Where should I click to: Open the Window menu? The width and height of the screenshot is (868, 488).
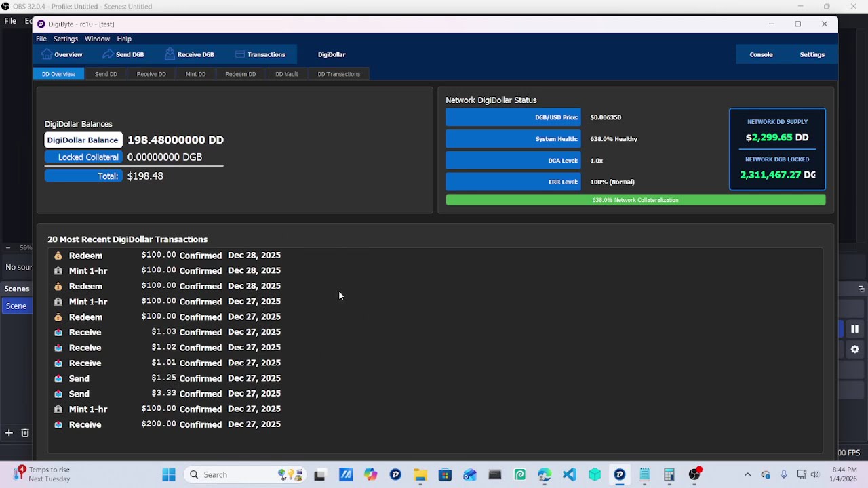coord(97,39)
